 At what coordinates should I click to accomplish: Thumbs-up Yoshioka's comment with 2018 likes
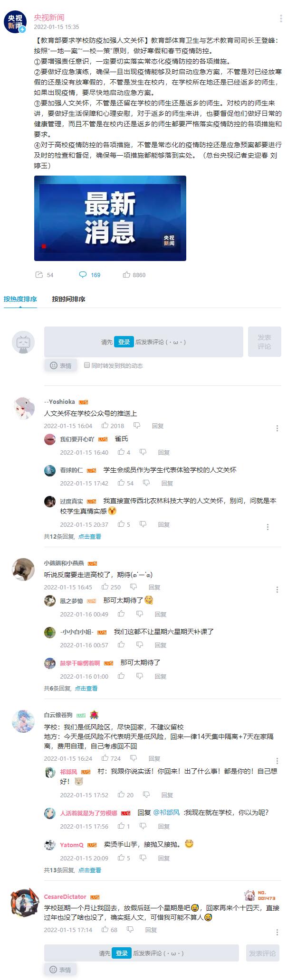[105, 426]
